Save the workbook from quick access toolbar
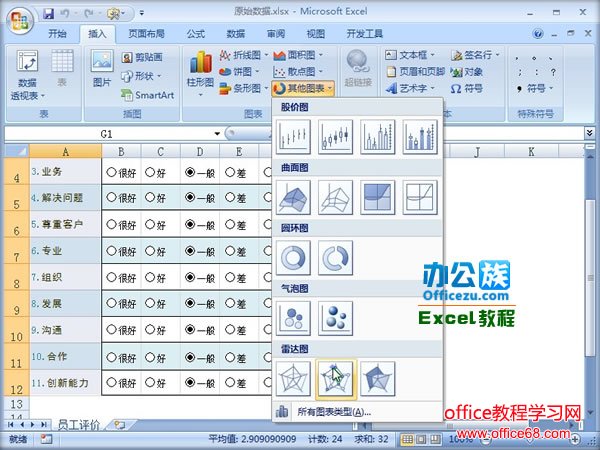The height and width of the screenshot is (450, 600). click(49, 14)
